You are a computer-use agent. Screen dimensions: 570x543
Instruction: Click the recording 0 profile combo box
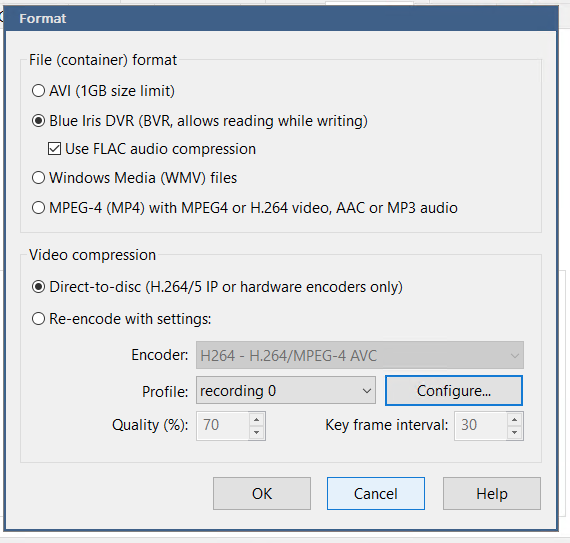click(286, 390)
